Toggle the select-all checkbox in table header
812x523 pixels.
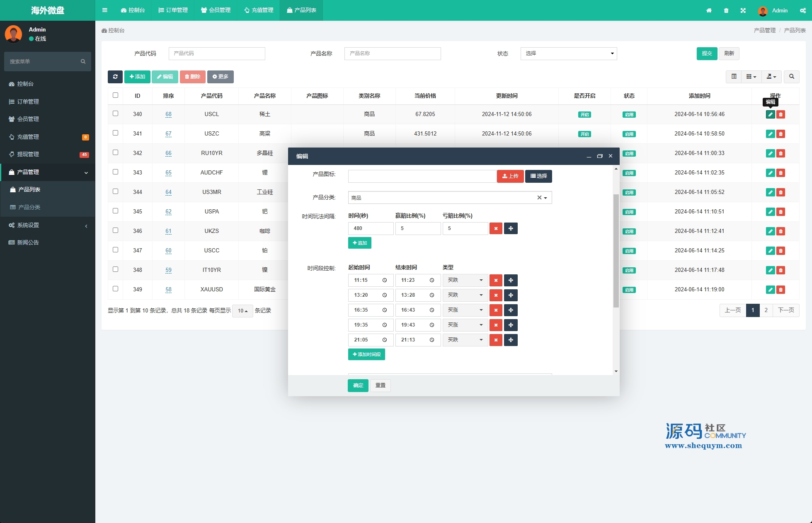pyautogui.click(x=116, y=95)
